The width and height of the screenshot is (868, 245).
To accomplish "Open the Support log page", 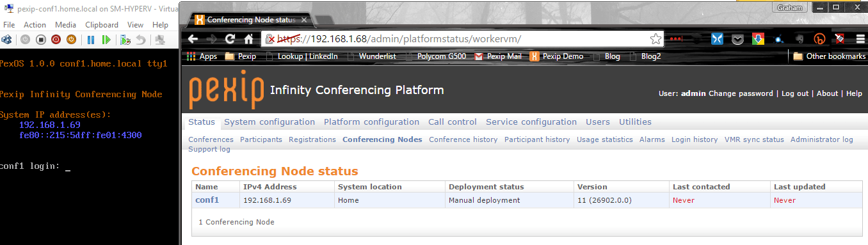I will 209,149.
